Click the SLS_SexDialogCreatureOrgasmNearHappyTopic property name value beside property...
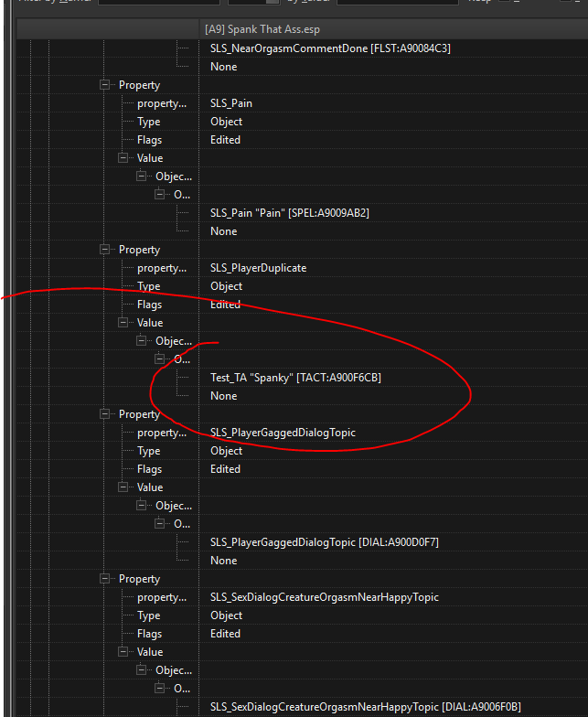588x717 pixels. pos(324,596)
